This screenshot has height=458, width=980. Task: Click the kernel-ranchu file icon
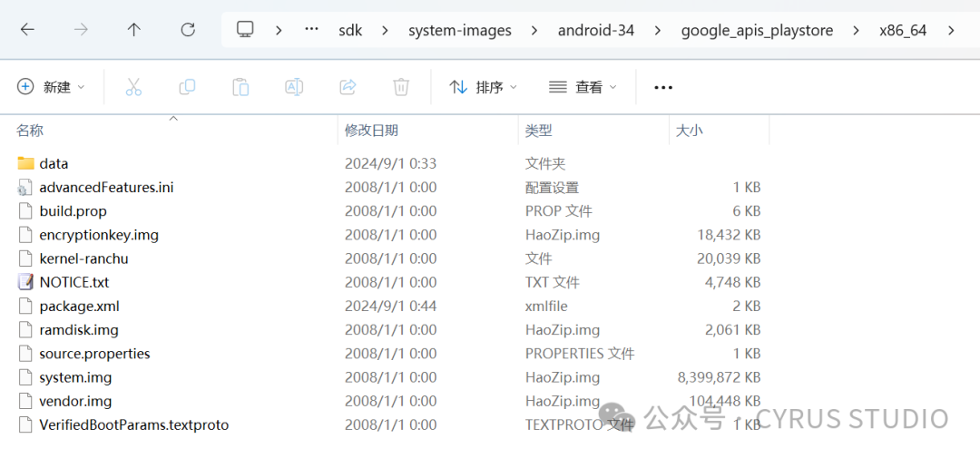pos(25,258)
